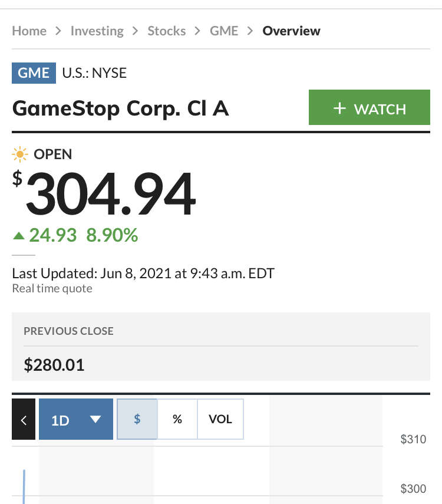The image size is (442, 504).
Task: Click the sun market-open icon
Action: [x=20, y=154]
